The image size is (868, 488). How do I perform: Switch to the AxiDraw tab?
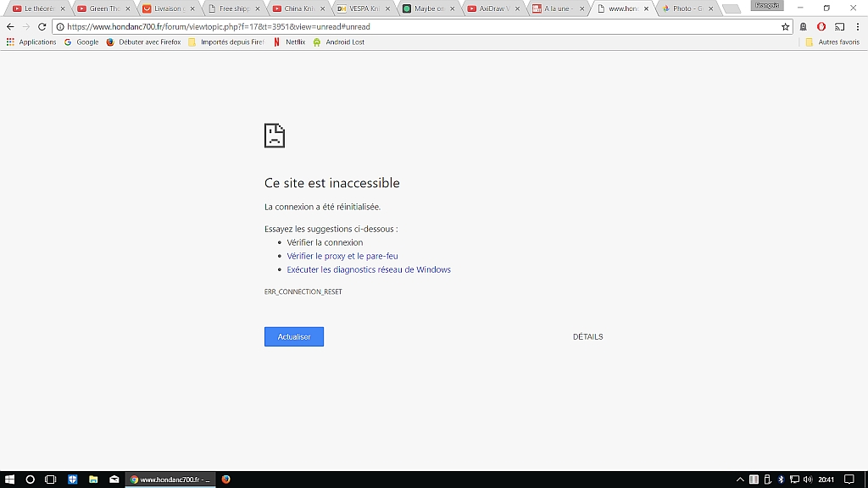488,8
